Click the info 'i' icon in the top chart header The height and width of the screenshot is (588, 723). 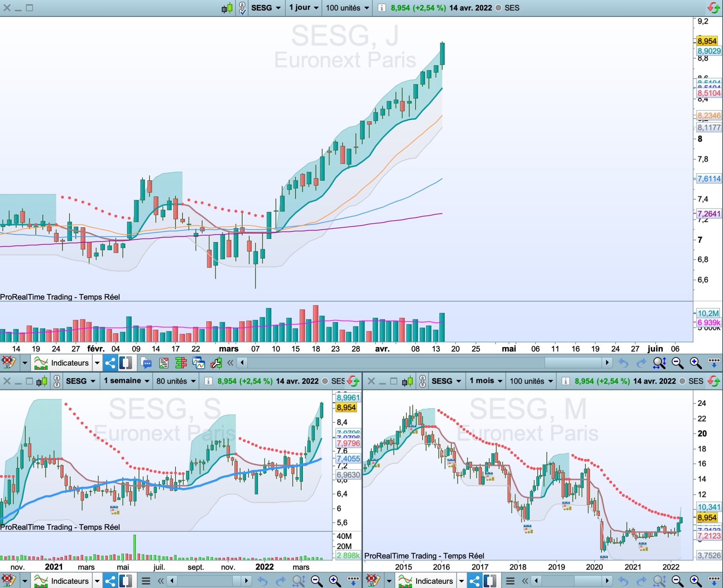tap(381, 8)
